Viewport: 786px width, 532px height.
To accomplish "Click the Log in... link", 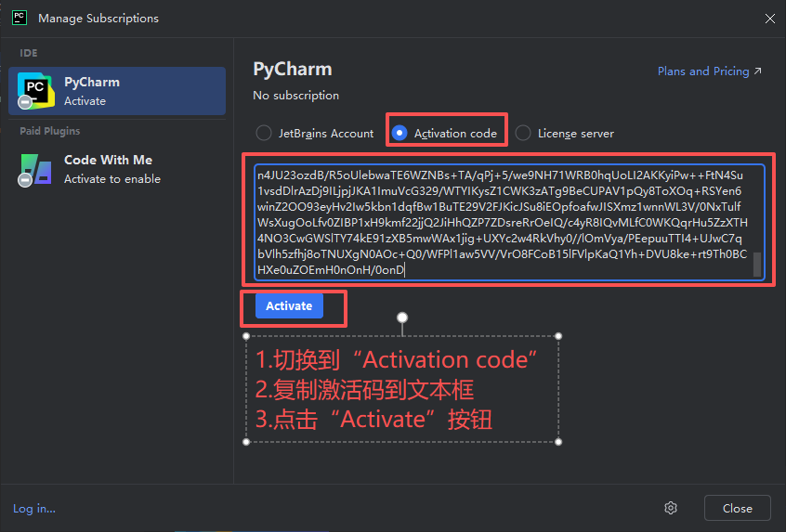I will point(34,508).
